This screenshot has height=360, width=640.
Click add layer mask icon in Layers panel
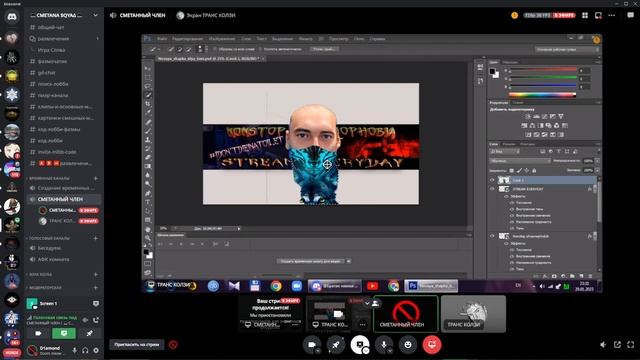pos(554,276)
